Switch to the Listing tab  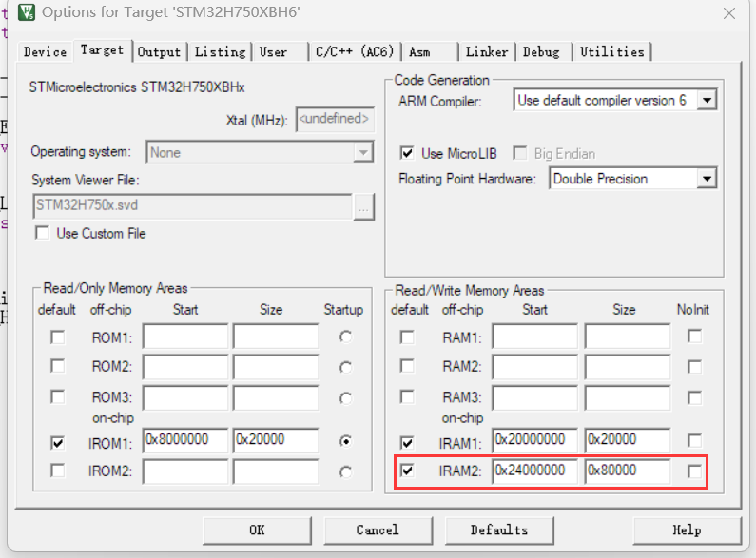[220, 51]
